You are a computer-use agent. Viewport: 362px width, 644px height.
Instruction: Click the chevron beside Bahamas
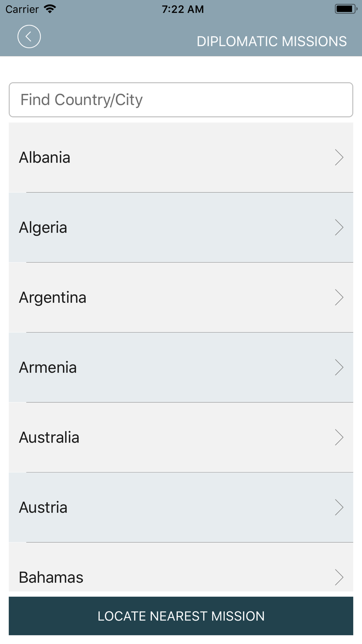[339, 577]
